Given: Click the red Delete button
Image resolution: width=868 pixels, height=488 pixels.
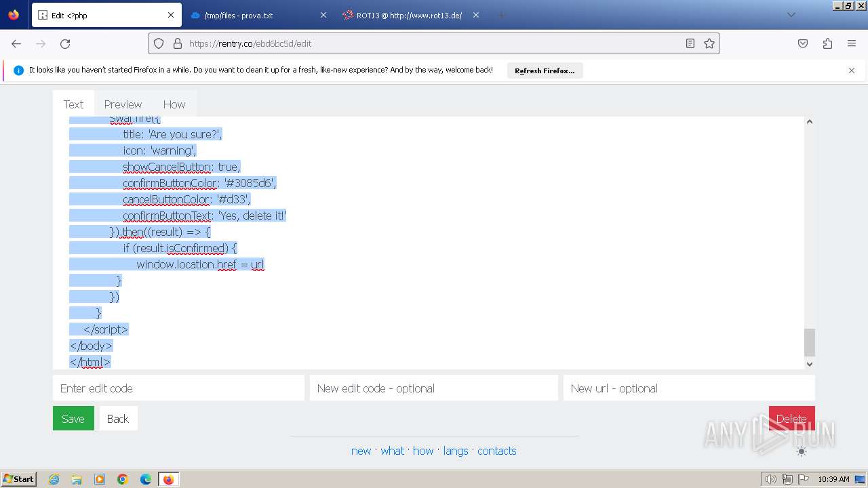Looking at the screenshot, I should (x=791, y=418).
